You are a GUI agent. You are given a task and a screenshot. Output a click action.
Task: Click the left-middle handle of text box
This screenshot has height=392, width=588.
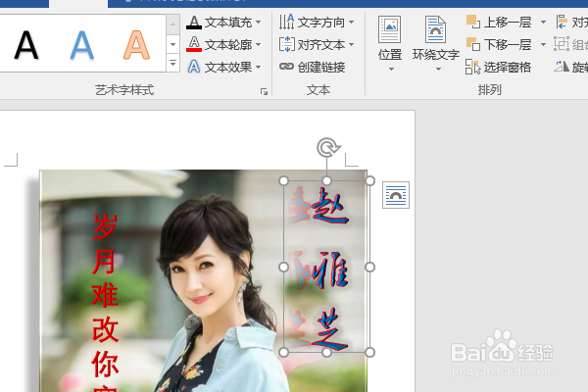pyautogui.click(x=284, y=268)
